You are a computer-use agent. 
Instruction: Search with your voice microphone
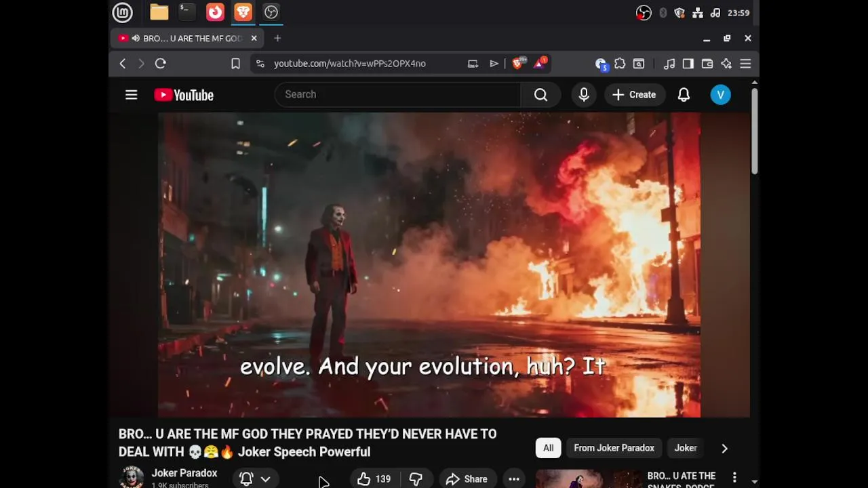coord(584,95)
